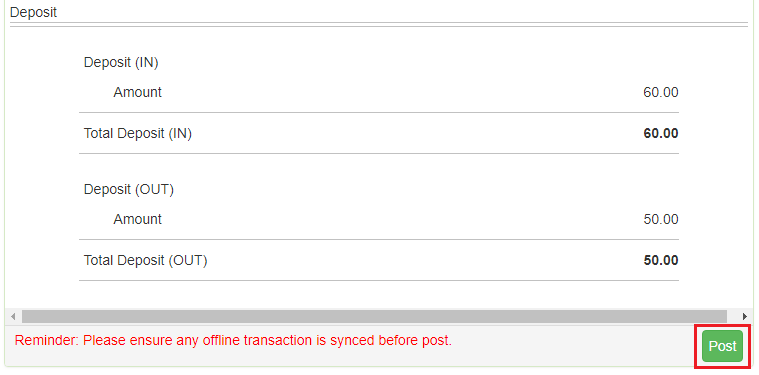Click the red offline transaction reminder text
This screenshot has width=759, height=375.
point(233,341)
